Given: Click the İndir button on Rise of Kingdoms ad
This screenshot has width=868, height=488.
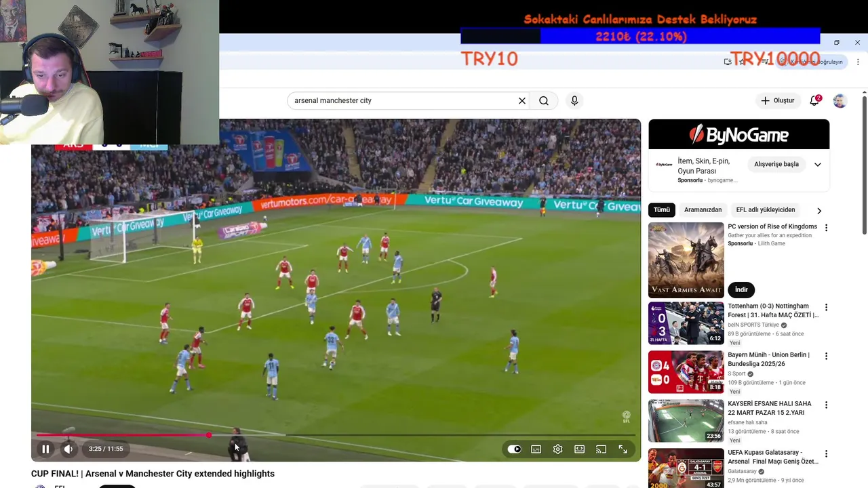Looking at the screenshot, I should [x=741, y=289].
